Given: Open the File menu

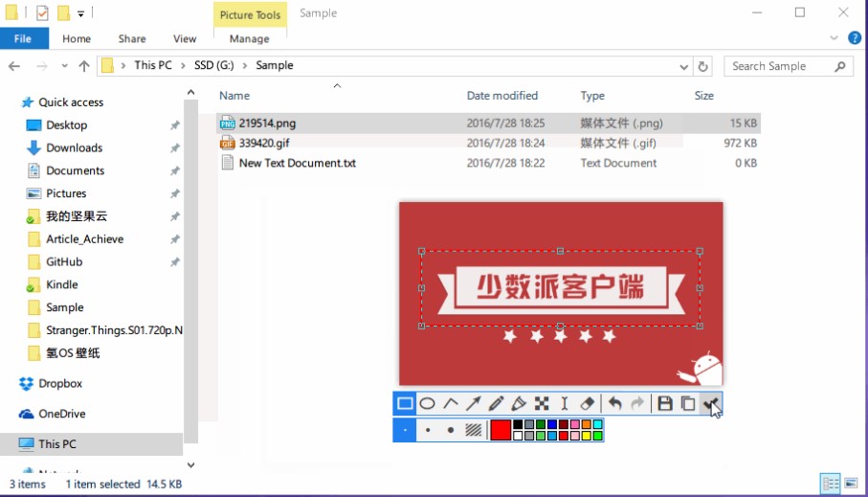Looking at the screenshot, I should click(23, 39).
